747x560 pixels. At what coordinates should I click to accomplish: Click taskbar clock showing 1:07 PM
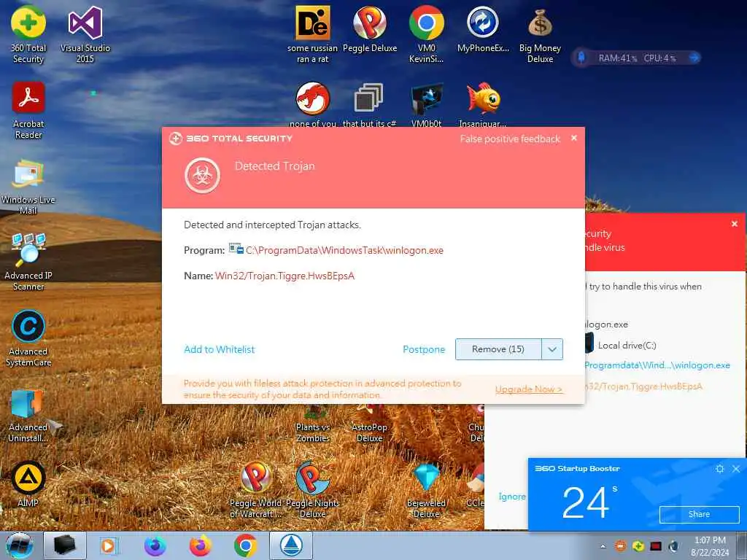pyautogui.click(x=710, y=546)
